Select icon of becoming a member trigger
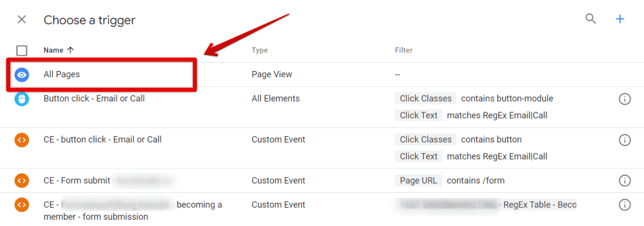644x226 pixels. [x=22, y=204]
